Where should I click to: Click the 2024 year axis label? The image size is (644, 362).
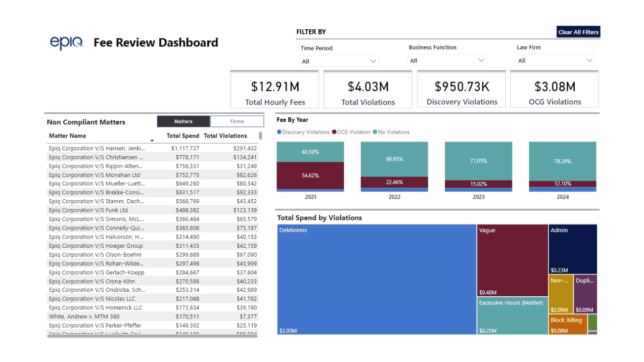[x=563, y=197]
